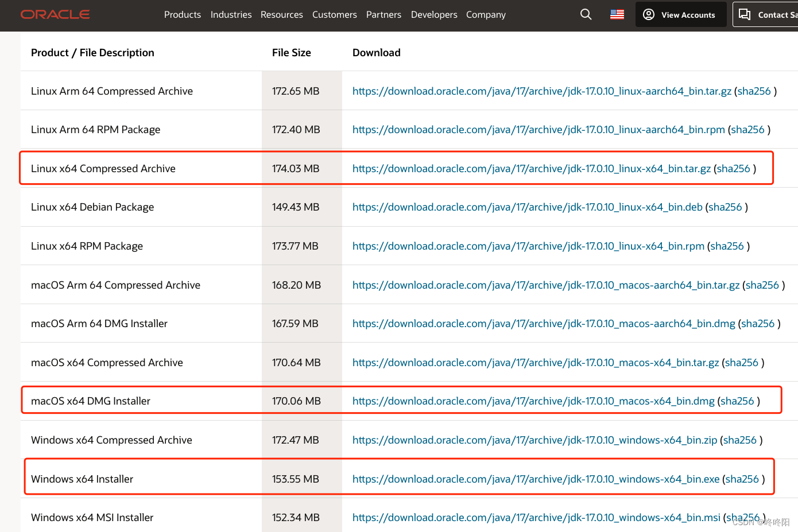Open sha256 for Linux x64 Debian Package

(x=726, y=207)
